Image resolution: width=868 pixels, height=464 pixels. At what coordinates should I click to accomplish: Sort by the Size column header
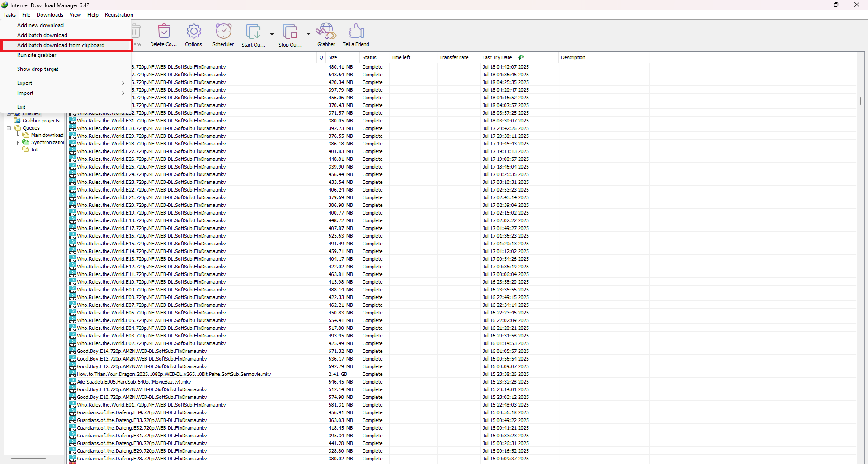(333, 57)
